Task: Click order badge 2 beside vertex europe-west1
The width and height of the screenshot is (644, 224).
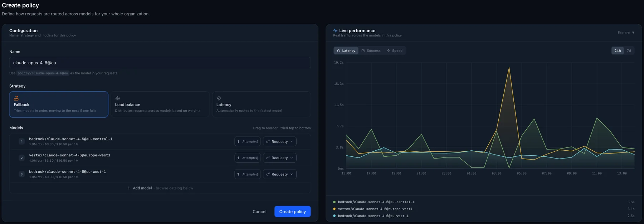Action: click(x=21, y=158)
